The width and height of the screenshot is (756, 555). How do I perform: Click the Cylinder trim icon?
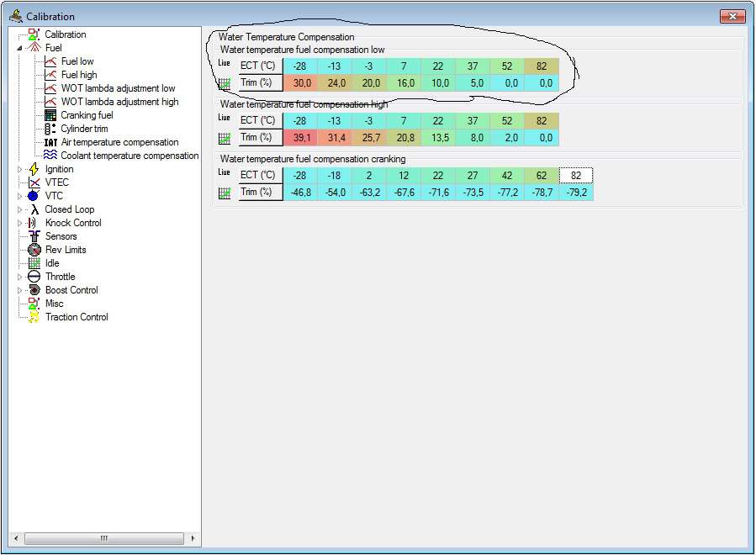[50, 129]
